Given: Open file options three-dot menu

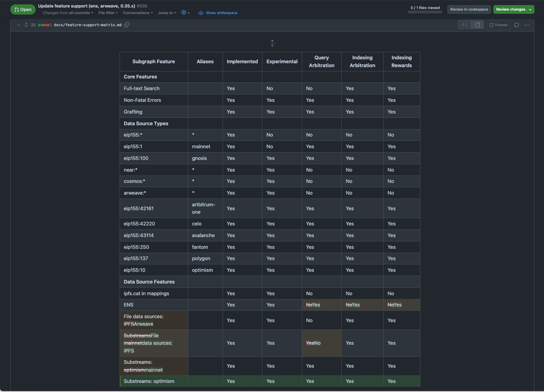Looking at the screenshot, I should click(x=527, y=25).
